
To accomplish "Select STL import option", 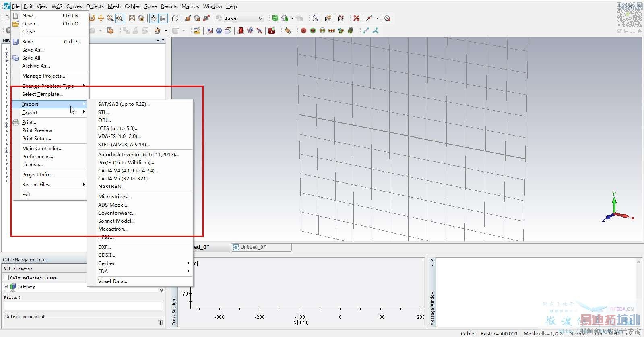I will (x=104, y=112).
